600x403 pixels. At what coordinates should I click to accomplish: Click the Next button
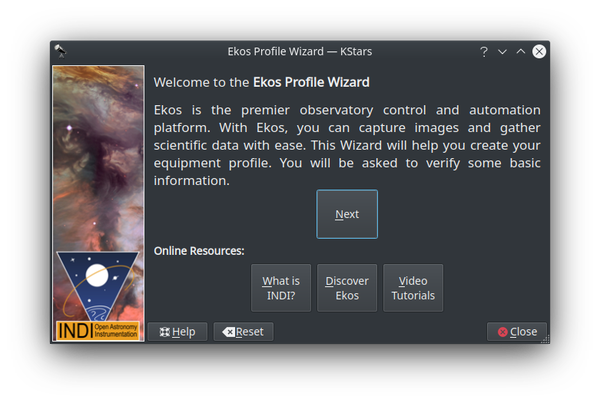click(347, 214)
